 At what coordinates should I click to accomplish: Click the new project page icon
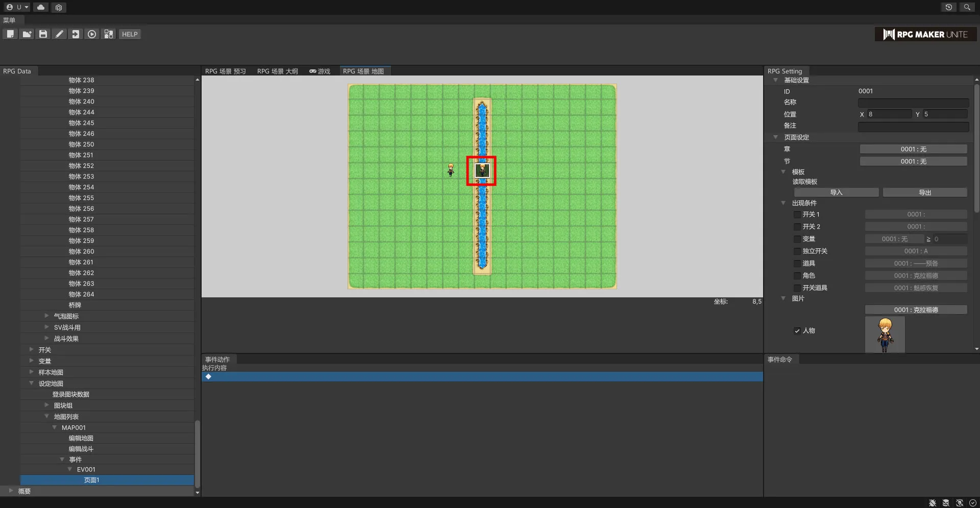pos(10,34)
